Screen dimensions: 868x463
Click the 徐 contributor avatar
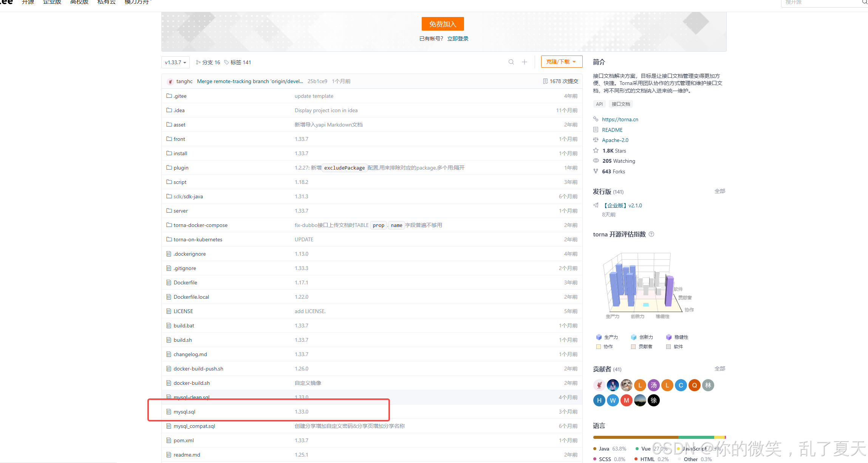654,400
